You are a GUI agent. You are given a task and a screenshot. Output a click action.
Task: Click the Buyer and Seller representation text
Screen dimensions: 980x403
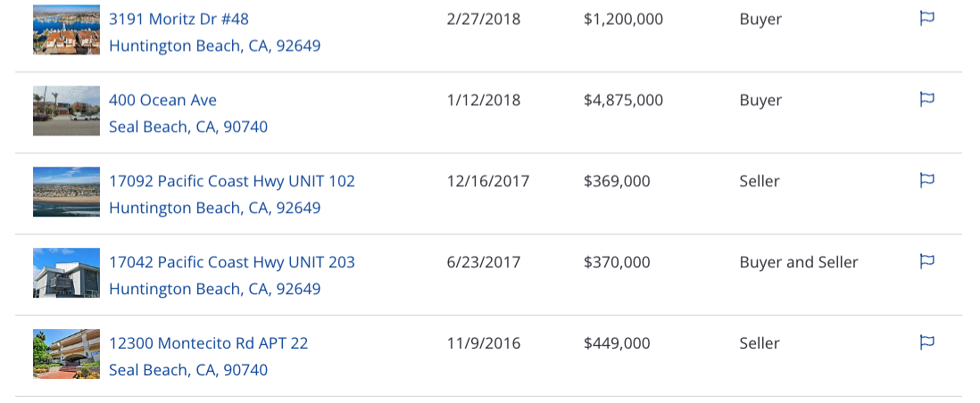[x=799, y=262]
